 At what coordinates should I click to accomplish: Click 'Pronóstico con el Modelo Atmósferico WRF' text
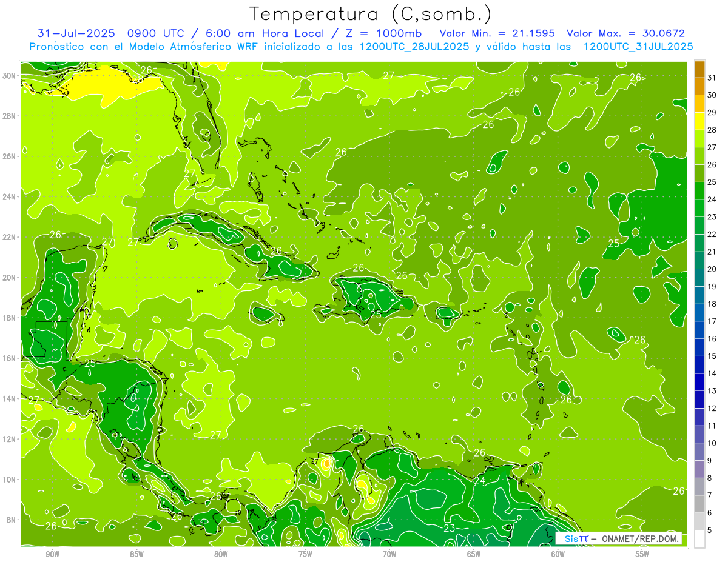point(145,47)
